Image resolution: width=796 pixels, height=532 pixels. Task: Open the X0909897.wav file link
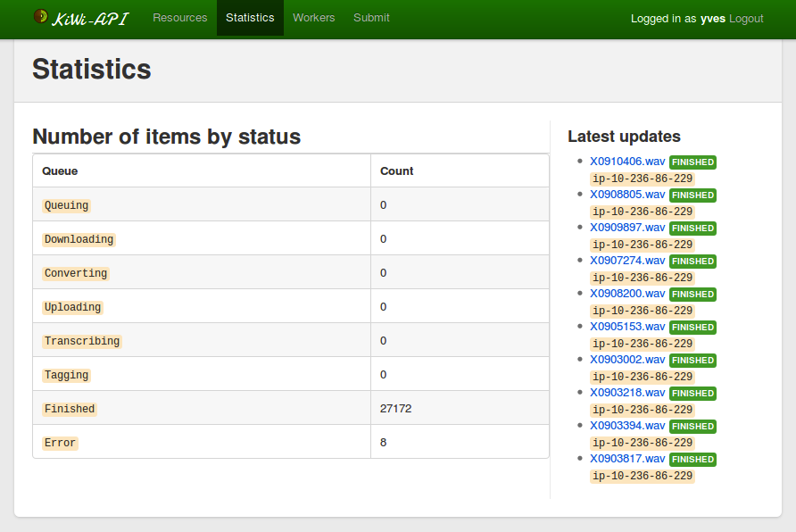click(626, 228)
